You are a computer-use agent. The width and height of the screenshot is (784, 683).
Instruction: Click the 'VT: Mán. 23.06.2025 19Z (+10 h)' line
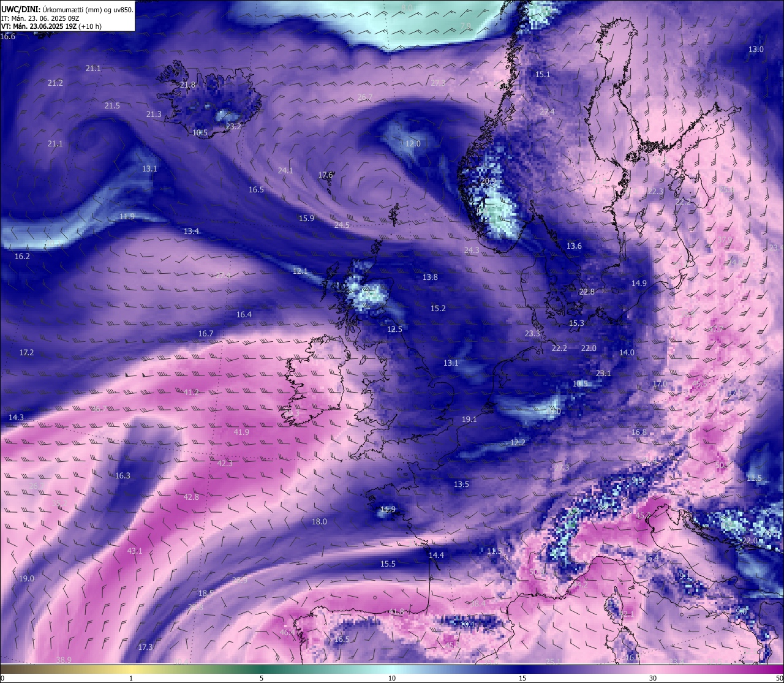pyautogui.click(x=51, y=26)
